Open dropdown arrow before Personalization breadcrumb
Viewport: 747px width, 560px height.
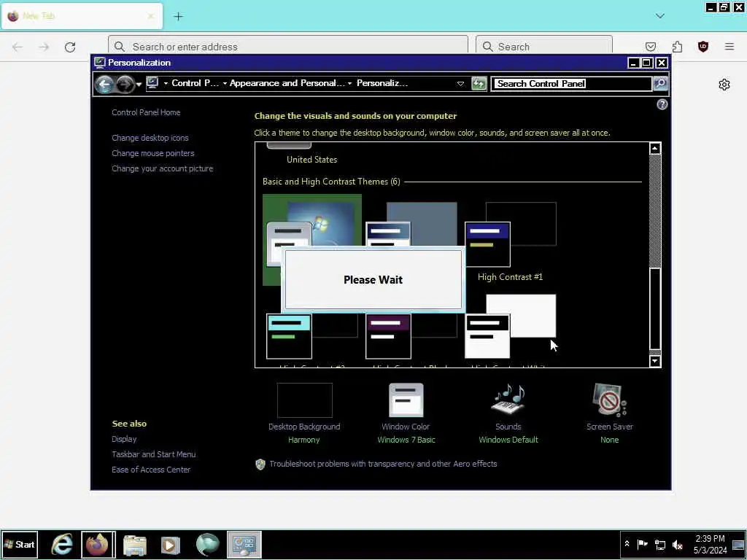coord(349,83)
